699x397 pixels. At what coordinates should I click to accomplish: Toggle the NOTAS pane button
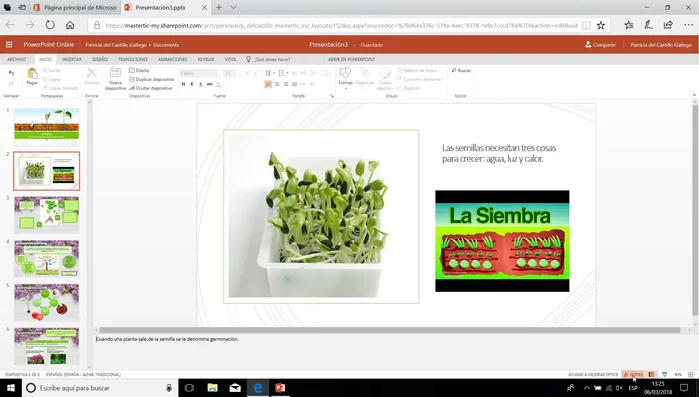point(633,375)
